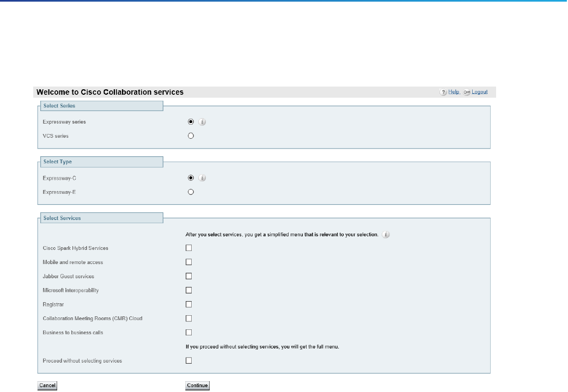The height and width of the screenshot is (392, 568).
Task: Check Collaboration Meeting Rooms (CMR) Cloud box
Action: [189, 318]
